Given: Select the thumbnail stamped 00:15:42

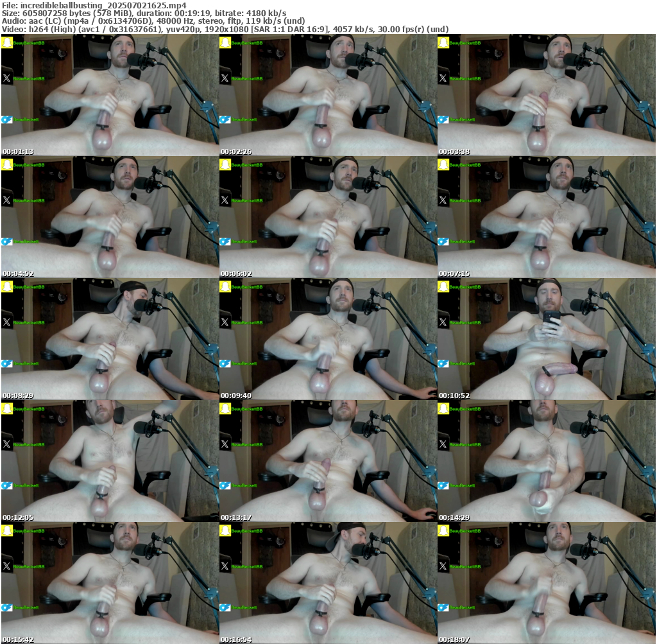Looking at the screenshot, I should [110, 583].
